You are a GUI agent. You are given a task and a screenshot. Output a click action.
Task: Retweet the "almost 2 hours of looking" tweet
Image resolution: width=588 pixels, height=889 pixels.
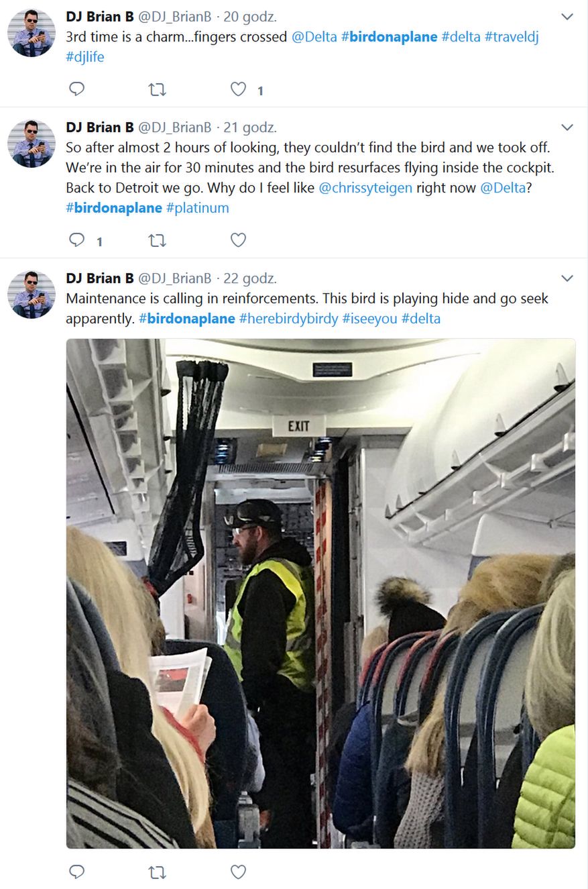pyautogui.click(x=158, y=240)
